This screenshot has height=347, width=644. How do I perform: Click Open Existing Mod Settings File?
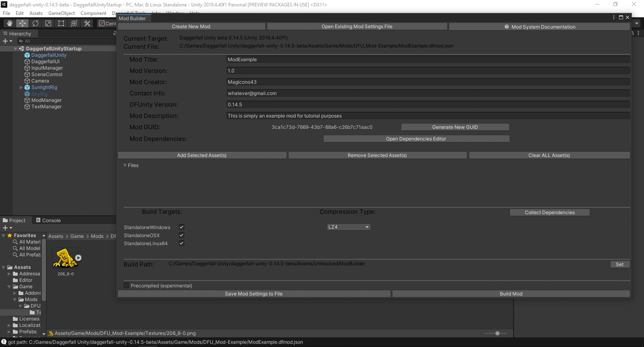(x=357, y=27)
